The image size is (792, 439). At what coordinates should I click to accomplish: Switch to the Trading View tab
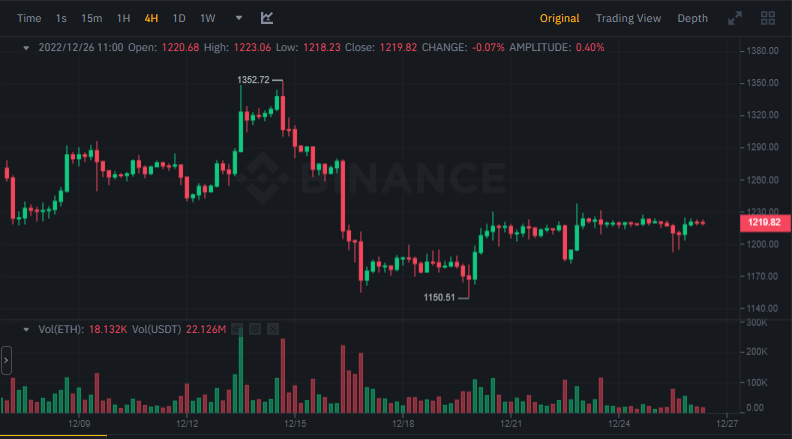(628, 18)
